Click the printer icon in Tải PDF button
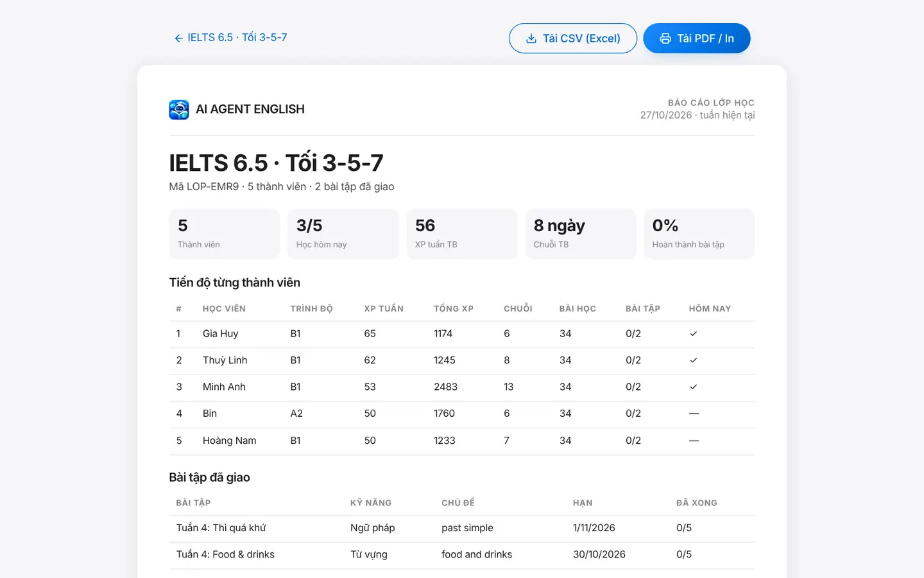This screenshot has height=578, width=924. pos(665,39)
